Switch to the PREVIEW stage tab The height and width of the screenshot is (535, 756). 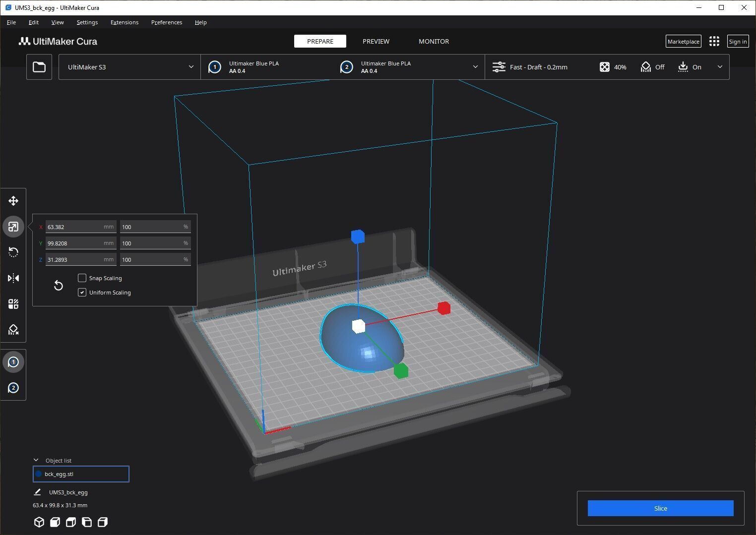click(x=376, y=41)
